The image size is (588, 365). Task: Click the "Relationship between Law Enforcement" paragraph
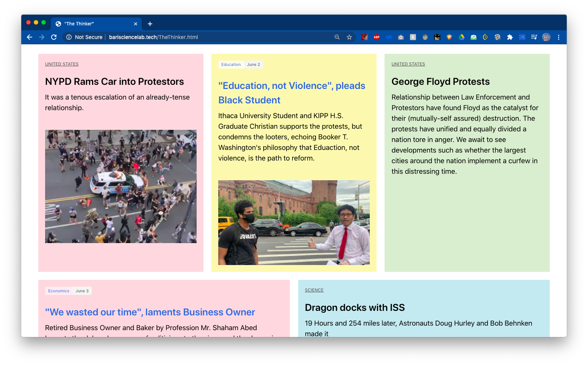[x=465, y=134]
